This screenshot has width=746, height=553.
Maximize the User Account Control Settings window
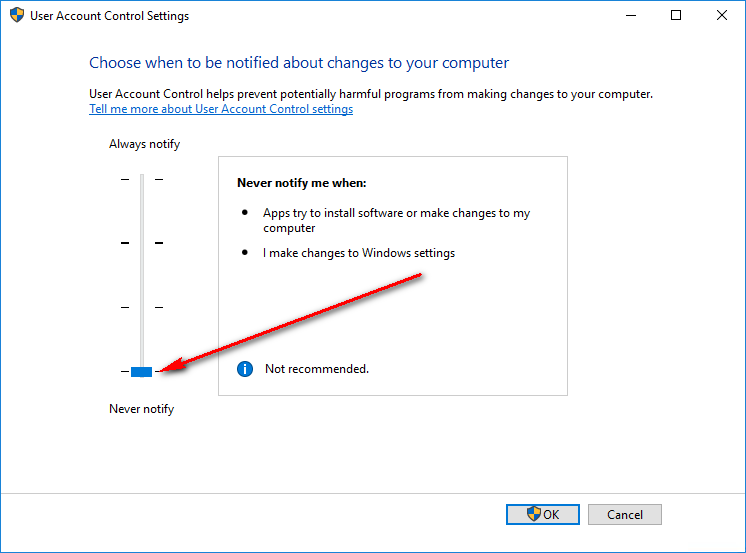point(676,16)
